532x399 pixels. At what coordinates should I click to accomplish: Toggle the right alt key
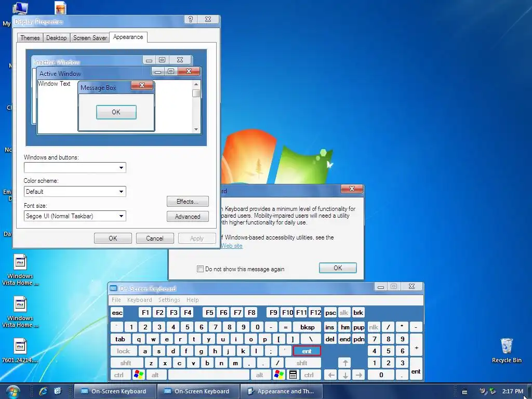260,375
